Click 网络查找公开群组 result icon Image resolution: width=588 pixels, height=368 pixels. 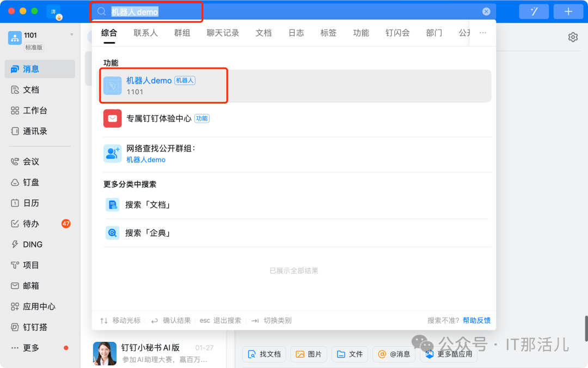point(112,154)
